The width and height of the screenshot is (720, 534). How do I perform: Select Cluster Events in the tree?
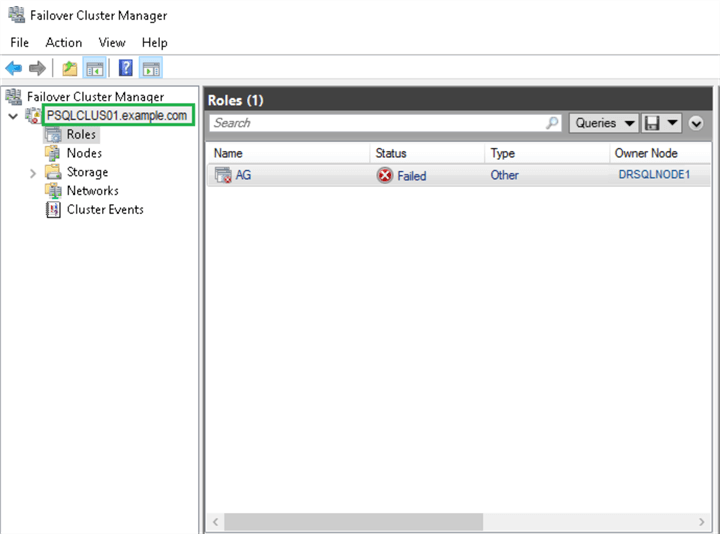tap(105, 209)
